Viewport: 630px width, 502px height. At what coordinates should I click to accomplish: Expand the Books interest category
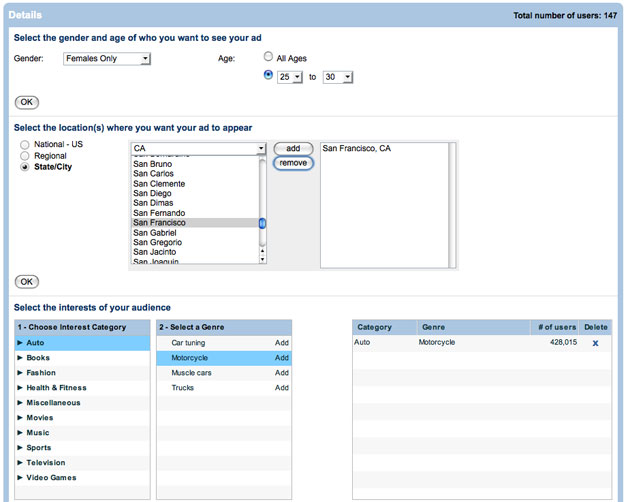click(x=38, y=358)
